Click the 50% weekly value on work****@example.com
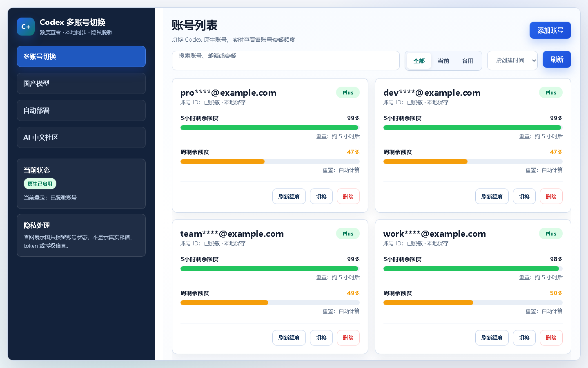Screen dimensions: 588x368 point(556,293)
